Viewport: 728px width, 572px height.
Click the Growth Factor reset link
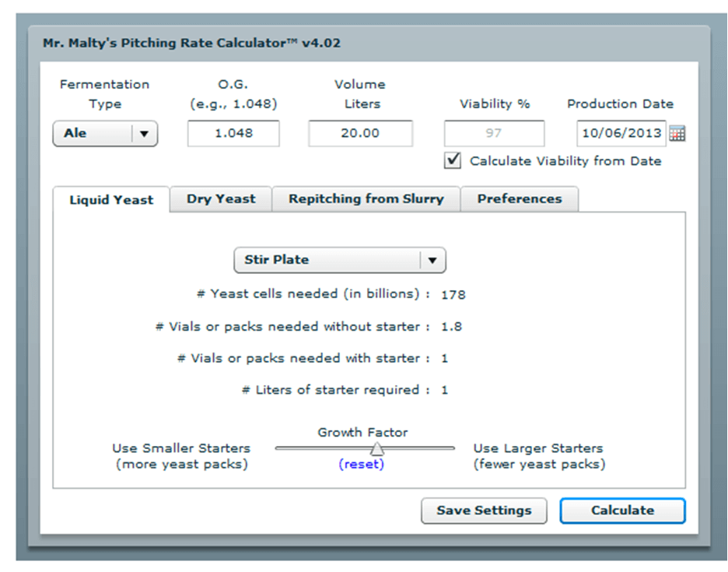[361, 464]
